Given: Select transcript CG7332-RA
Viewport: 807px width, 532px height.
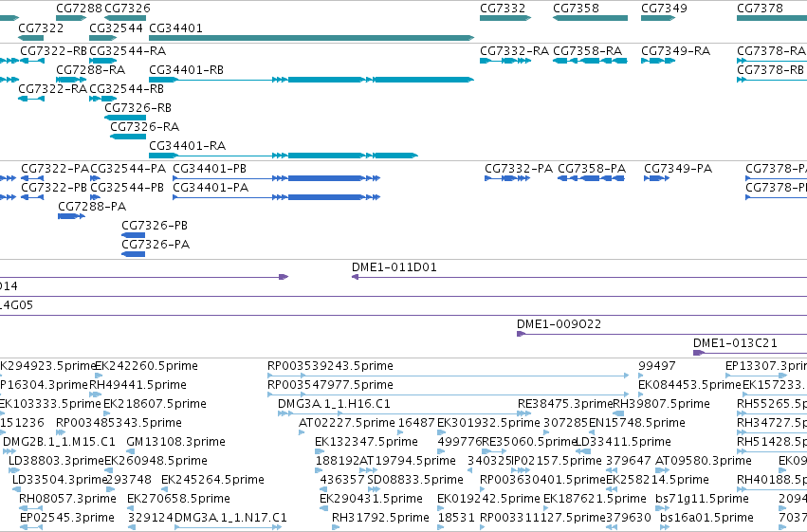Looking at the screenshot, I should click(505, 61).
